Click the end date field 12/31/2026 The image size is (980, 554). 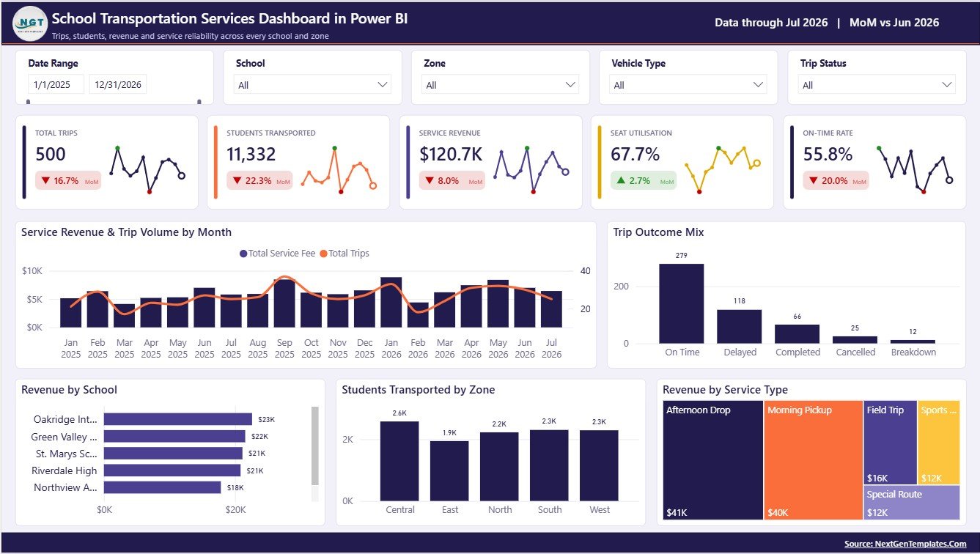tap(118, 84)
